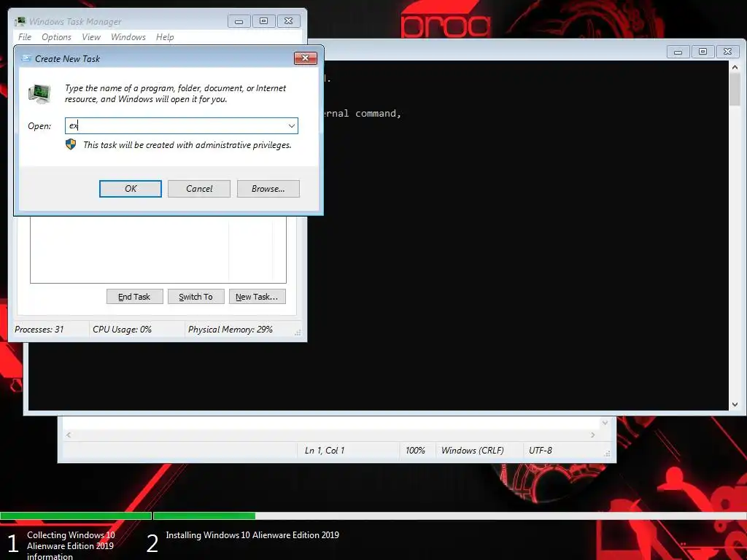Maximize the command prompt window
Image resolution: width=747 pixels, height=560 pixels.
coord(703,52)
